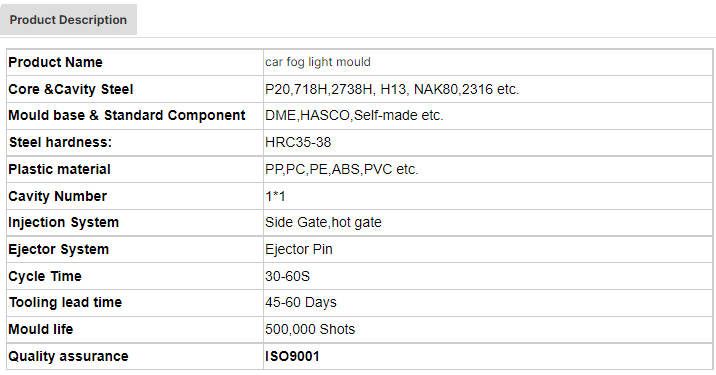Image resolution: width=716 pixels, height=375 pixels.
Task: Click the Mould base & Standard Component label
Action: pos(127,115)
